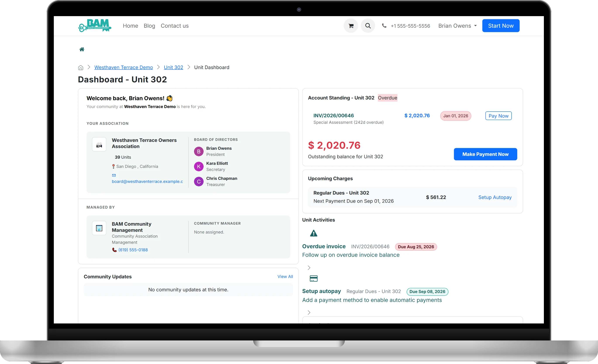Click View All in Community Updates
This screenshot has height=364, width=598.
pyautogui.click(x=285, y=277)
